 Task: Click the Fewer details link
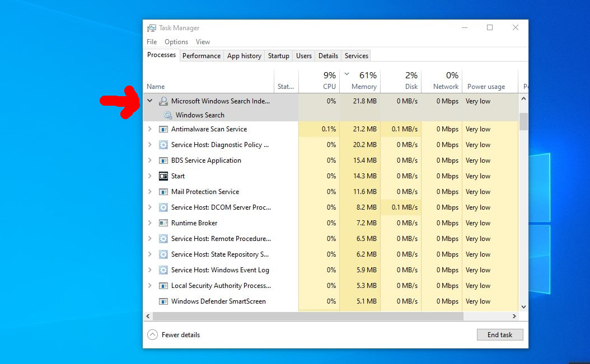(x=181, y=335)
